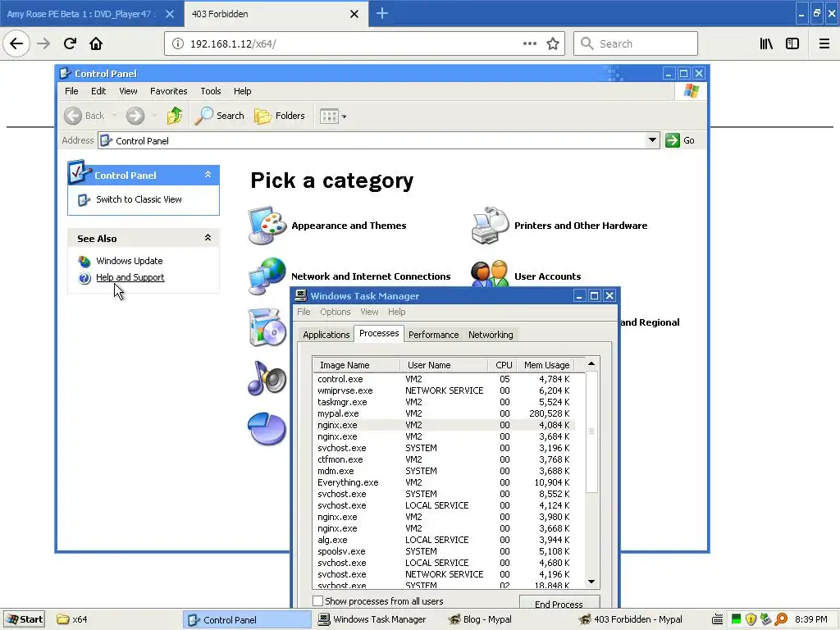Open User Accounts category icon
The width and height of the screenshot is (840, 630).
click(x=490, y=272)
